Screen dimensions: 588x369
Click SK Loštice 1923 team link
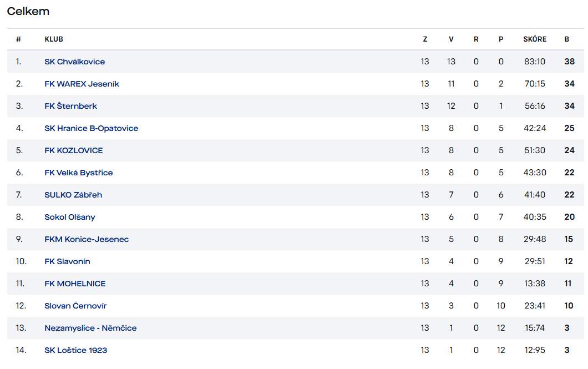[75, 350]
